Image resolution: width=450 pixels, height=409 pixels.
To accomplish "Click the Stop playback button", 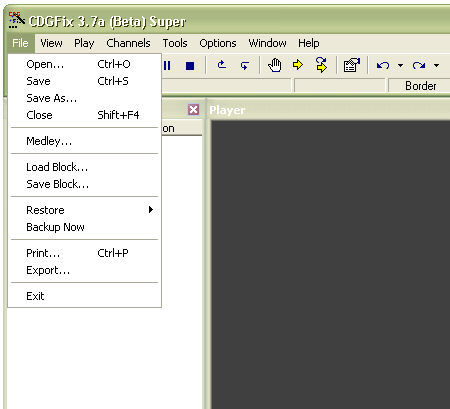I will point(190,66).
